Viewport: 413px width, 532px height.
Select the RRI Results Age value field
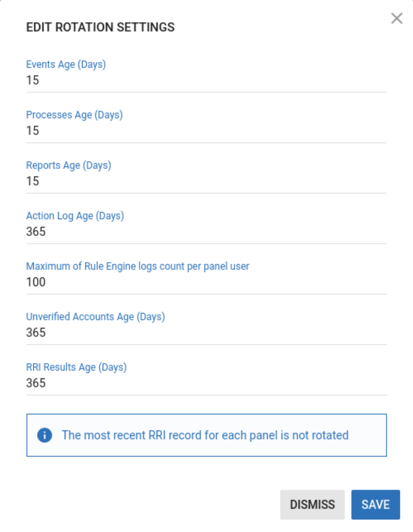tap(206, 383)
